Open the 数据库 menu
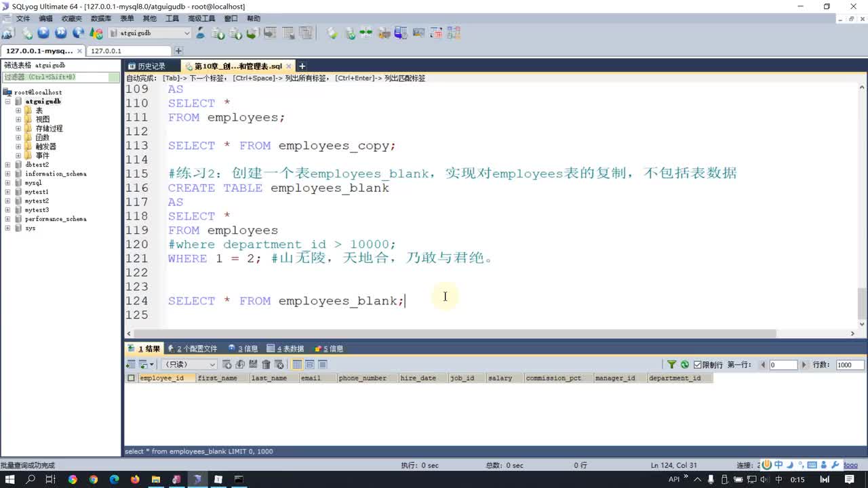The image size is (868, 488). pos(101,18)
